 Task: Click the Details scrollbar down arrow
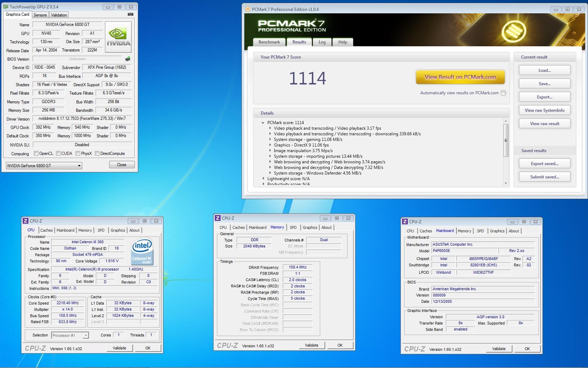pyautogui.click(x=506, y=184)
